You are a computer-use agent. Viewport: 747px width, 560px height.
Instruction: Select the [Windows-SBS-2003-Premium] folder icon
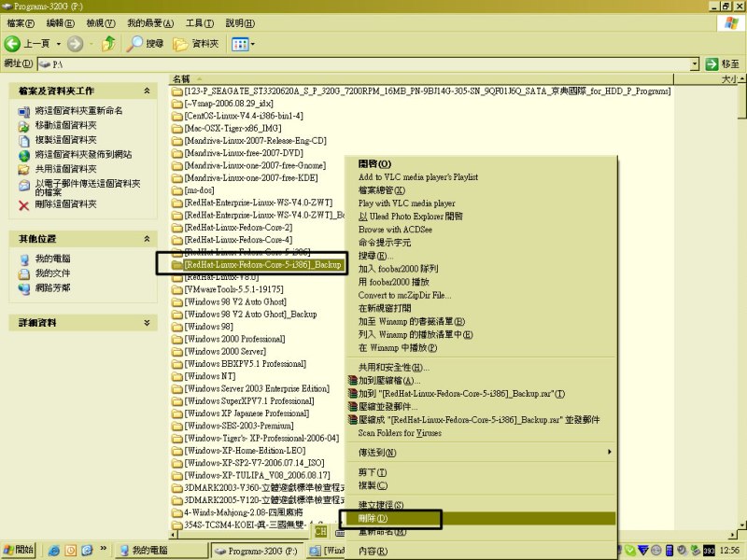pos(177,426)
